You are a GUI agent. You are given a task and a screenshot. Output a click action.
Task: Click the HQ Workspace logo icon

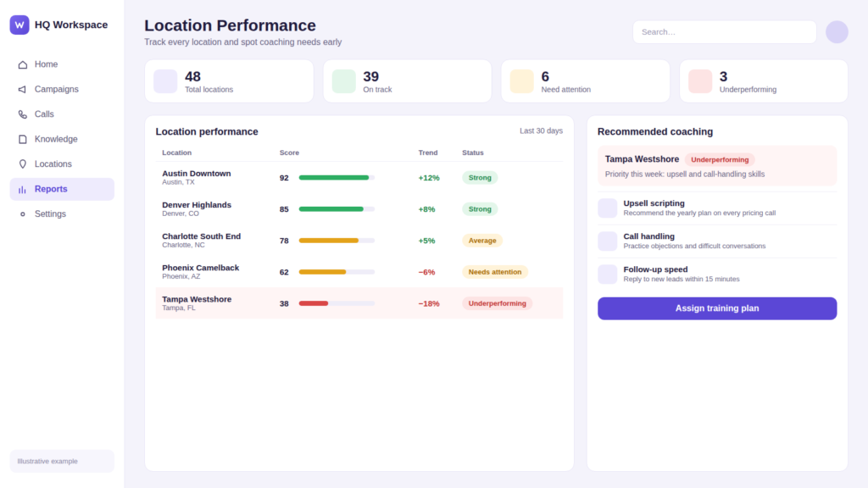(19, 25)
